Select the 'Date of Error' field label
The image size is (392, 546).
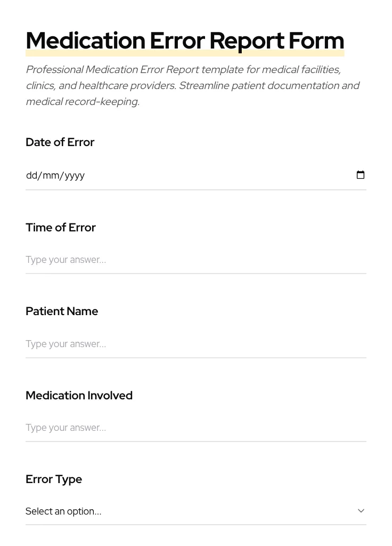pos(60,142)
